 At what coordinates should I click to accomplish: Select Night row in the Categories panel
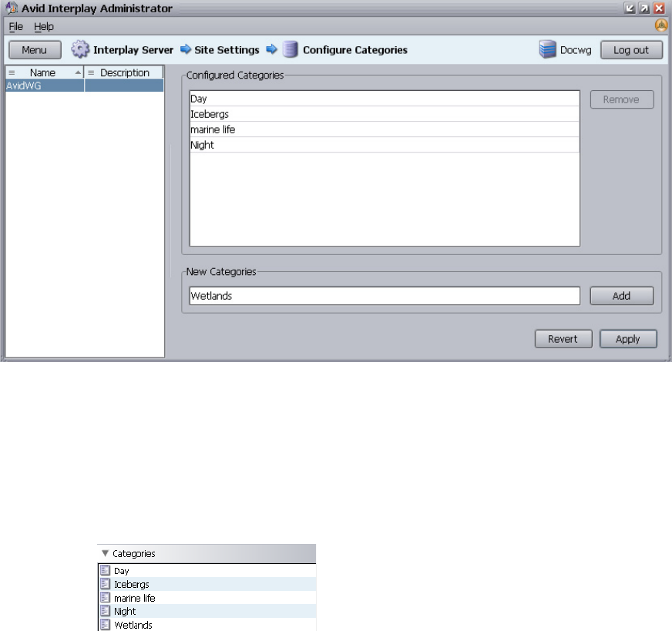[207, 611]
